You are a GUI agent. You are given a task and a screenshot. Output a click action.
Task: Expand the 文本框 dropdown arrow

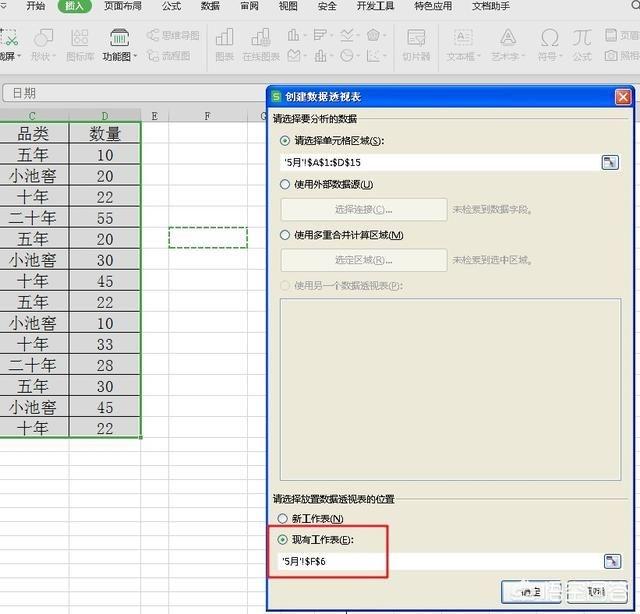[x=478, y=56]
